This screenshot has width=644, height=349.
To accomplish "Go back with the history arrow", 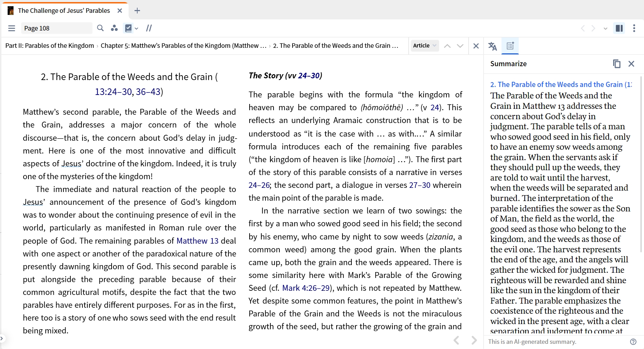I will point(583,28).
